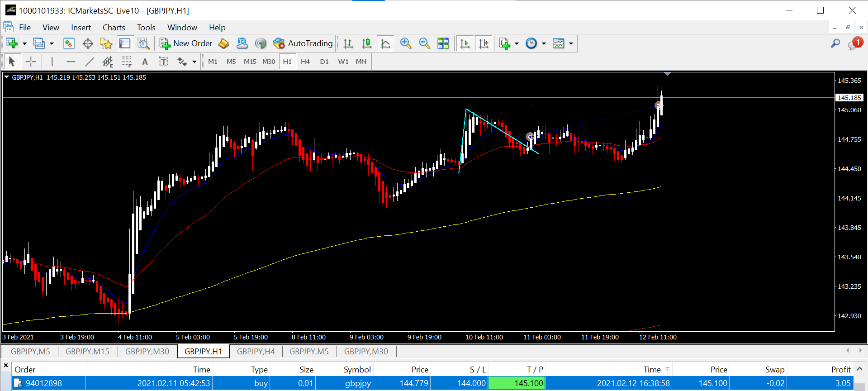Open the Tools menu
Image resolution: width=868 pixels, height=391 pixels.
[146, 28]
